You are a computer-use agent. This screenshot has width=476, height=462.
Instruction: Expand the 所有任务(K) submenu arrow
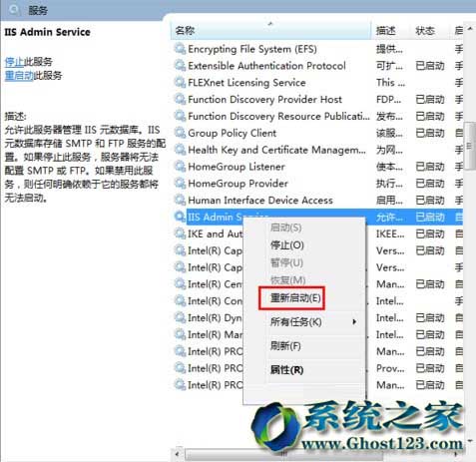pos(354,321)
